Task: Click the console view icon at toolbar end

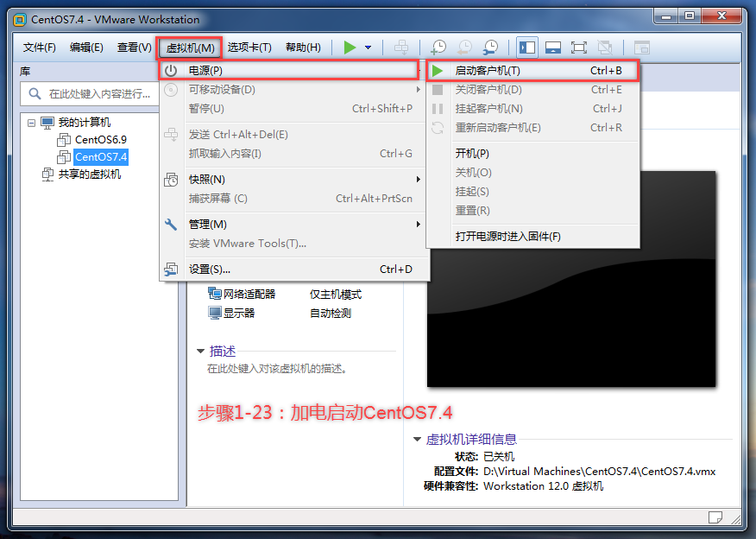Action: pos(642,48)
